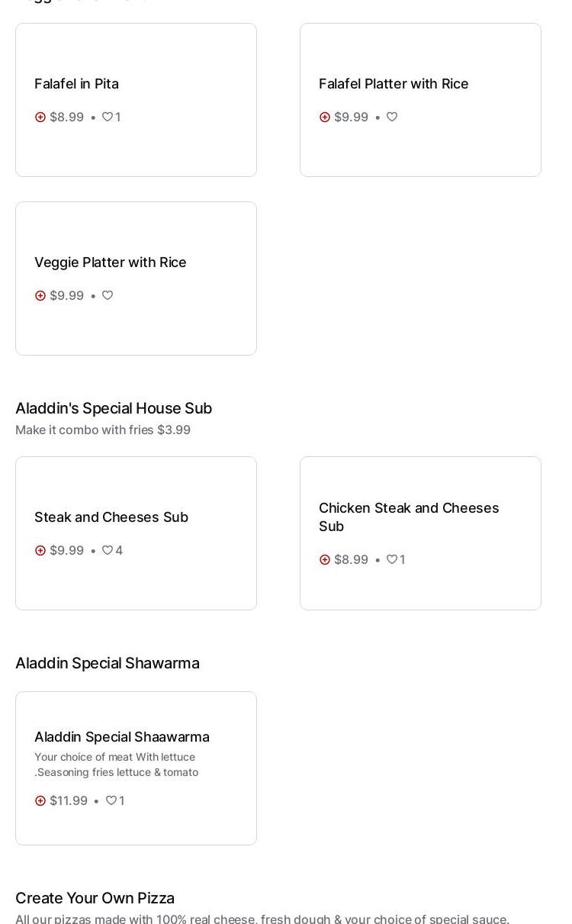Heart the Veggie Platter with Rice

point(108,295)
